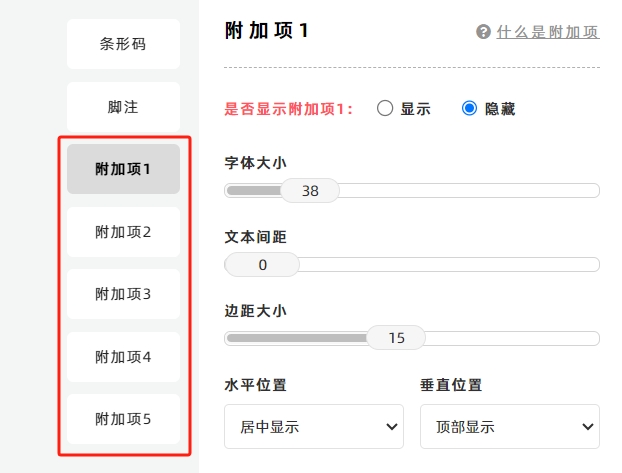Click the question mark help icon

coord(483,32)
